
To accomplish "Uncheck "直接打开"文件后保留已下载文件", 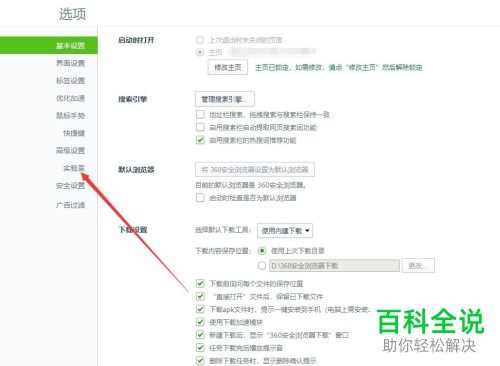I will pos(200,296).
